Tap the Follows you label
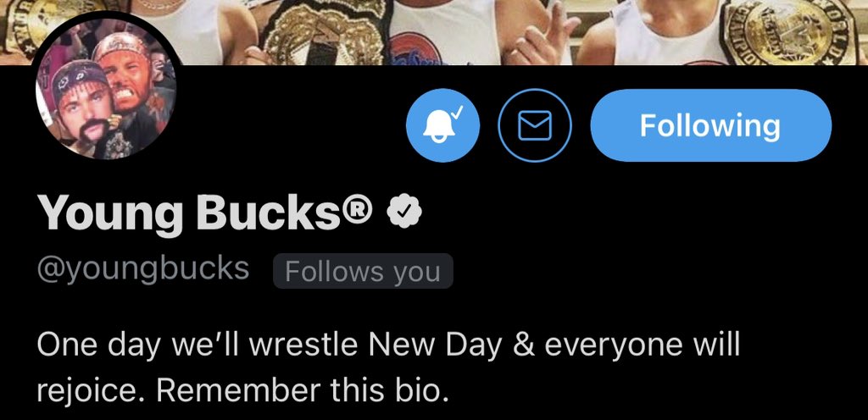 pyautogui.click(x=363, y=271)
